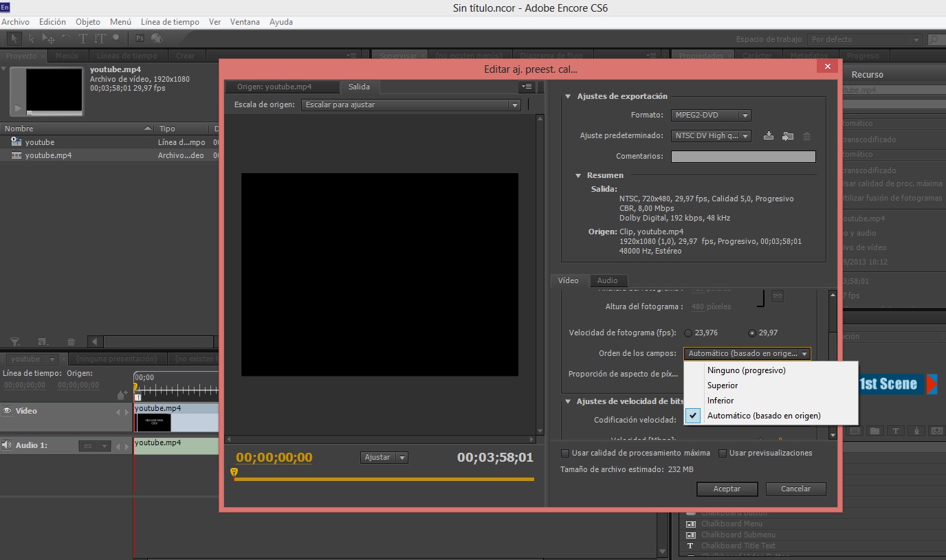Enable Usar previsualizaciones checkbox
Viewport: 946px width, 560px height.
723,453
